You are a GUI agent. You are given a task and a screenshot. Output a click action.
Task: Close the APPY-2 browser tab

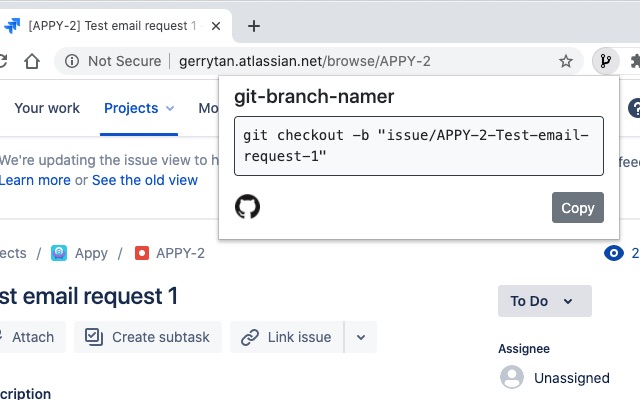[216, 26]
